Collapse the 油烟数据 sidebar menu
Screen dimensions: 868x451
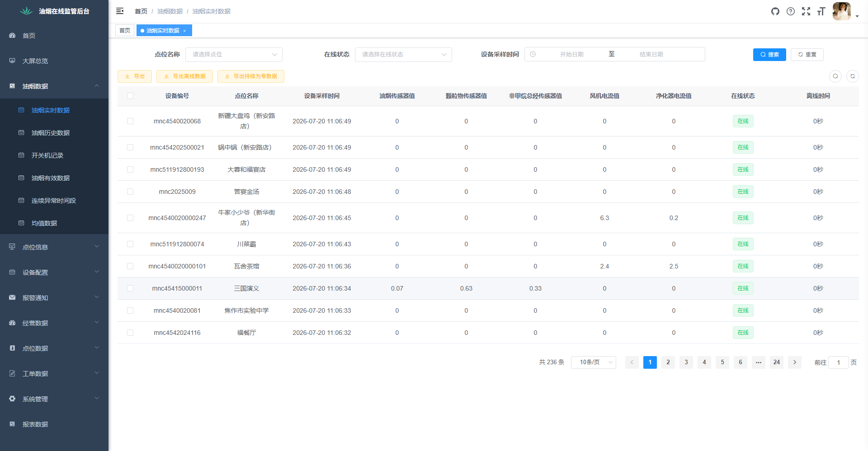pos(54,86)
